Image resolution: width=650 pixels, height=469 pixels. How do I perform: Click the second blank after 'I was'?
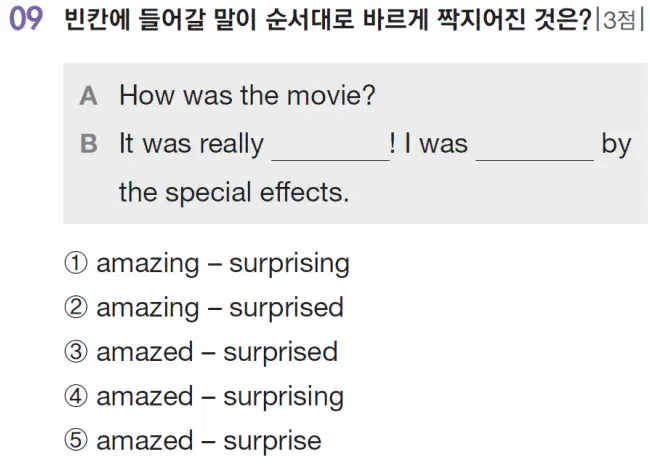tap(535, 149)
